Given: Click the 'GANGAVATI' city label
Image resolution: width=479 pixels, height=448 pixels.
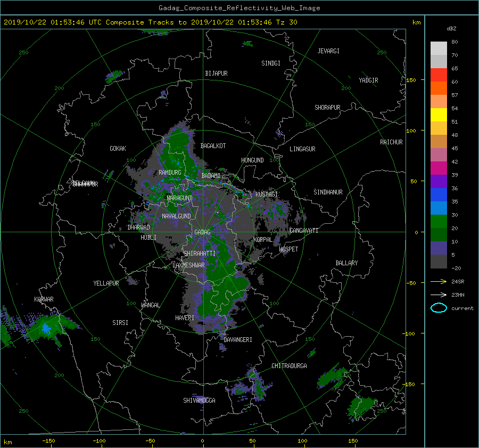Looking at the screenshot, I should (304, 231).
